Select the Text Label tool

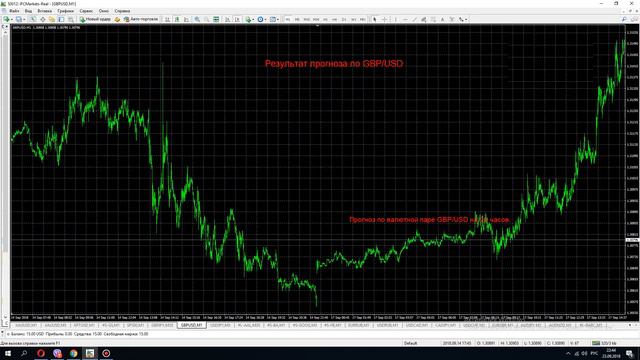point(452,19)
